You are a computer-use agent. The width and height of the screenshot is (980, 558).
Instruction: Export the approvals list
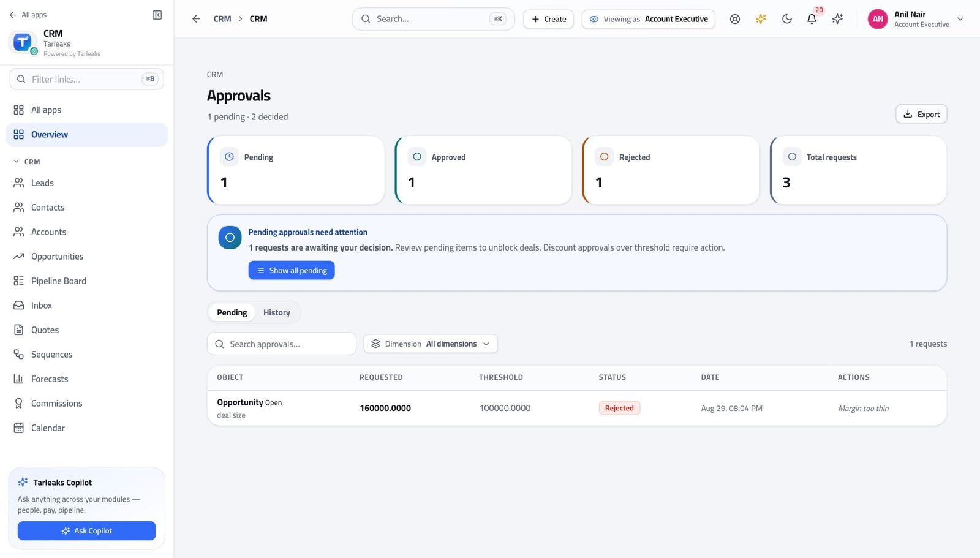[x=921, y=114]
